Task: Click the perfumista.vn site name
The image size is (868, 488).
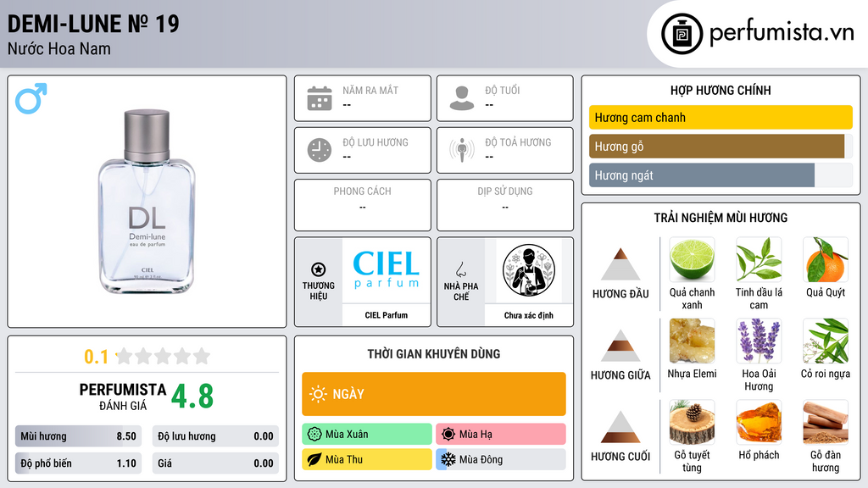Action: [782, 33]
